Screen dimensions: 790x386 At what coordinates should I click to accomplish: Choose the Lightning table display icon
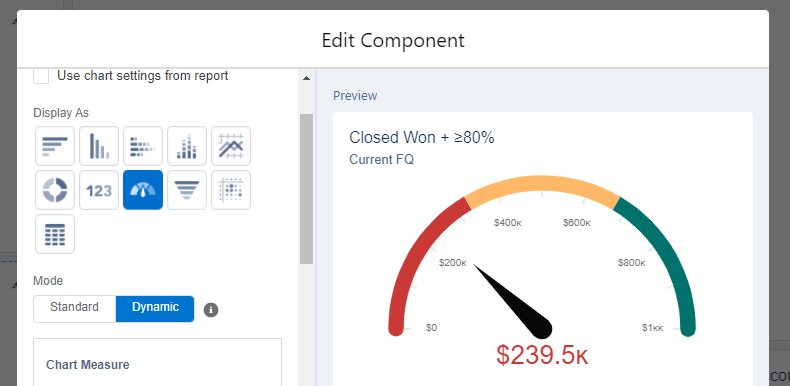55,234
